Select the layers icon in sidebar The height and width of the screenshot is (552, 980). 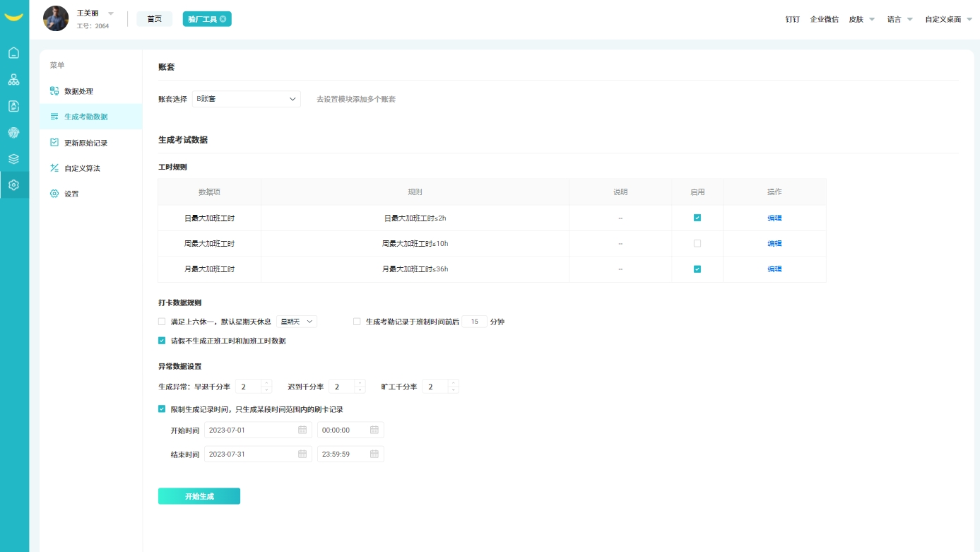(14, 158)
